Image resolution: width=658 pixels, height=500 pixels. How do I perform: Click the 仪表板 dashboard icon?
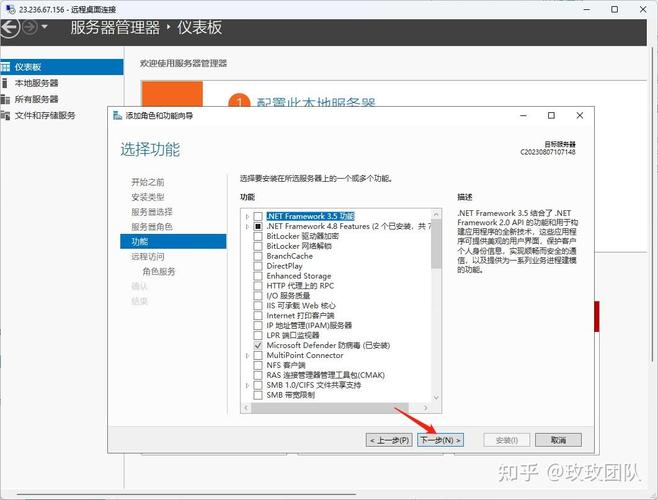point(5,67)
